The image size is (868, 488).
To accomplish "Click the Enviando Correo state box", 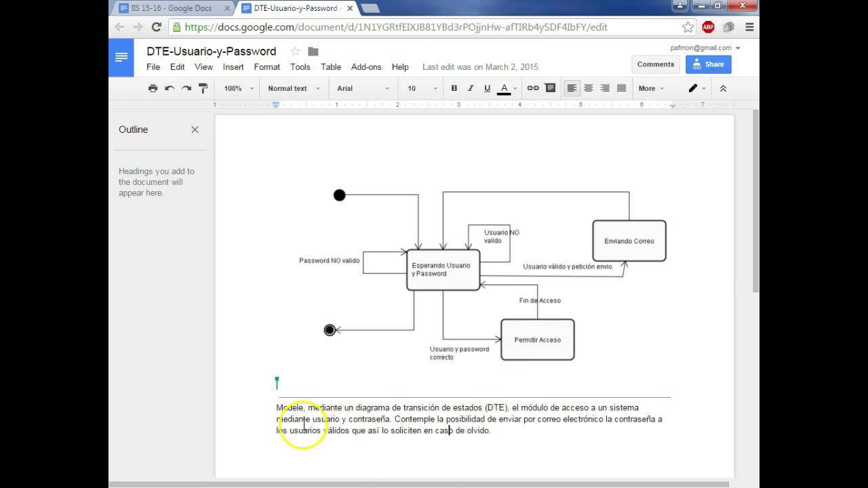I will (x=629, y=241).
